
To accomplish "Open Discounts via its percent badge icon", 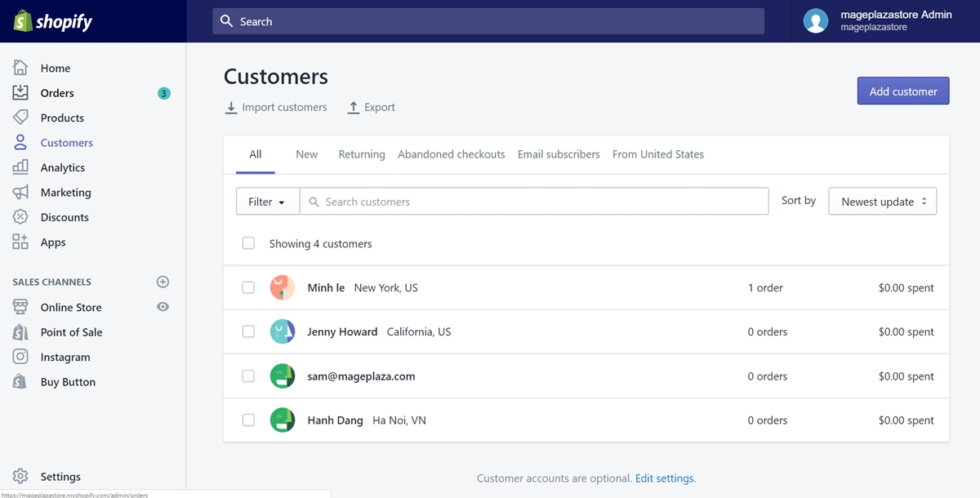I will click(20, 217).
